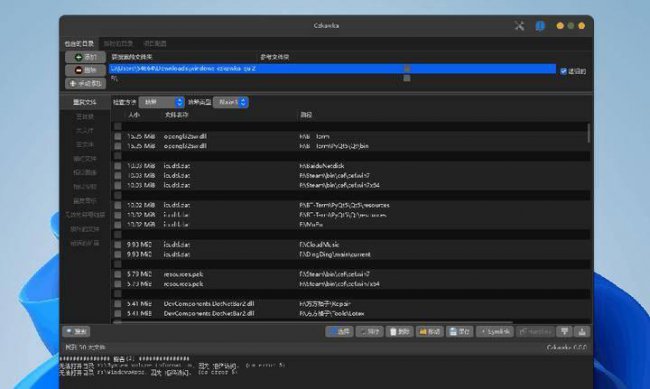650x389 pixels.
Task: Select the highlighted Downloads directory row
Action: (x=332, y=68)
